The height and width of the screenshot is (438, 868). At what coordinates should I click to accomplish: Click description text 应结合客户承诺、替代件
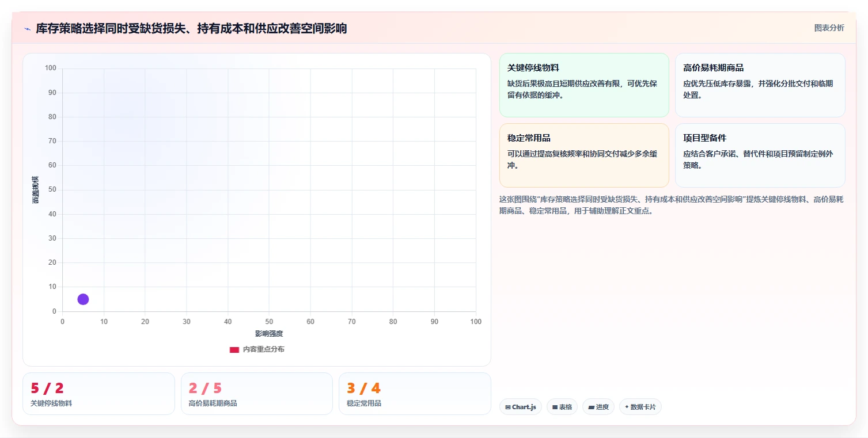[x=758, y=159]
